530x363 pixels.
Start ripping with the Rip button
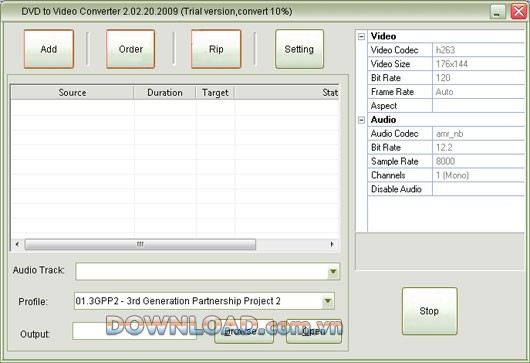coord(216,49)
